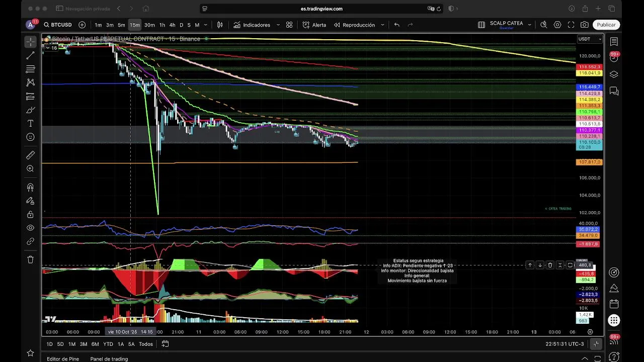Screen dimensions: 644x362
Task: Select the 1D date range
Action: [x=49, y=344]
